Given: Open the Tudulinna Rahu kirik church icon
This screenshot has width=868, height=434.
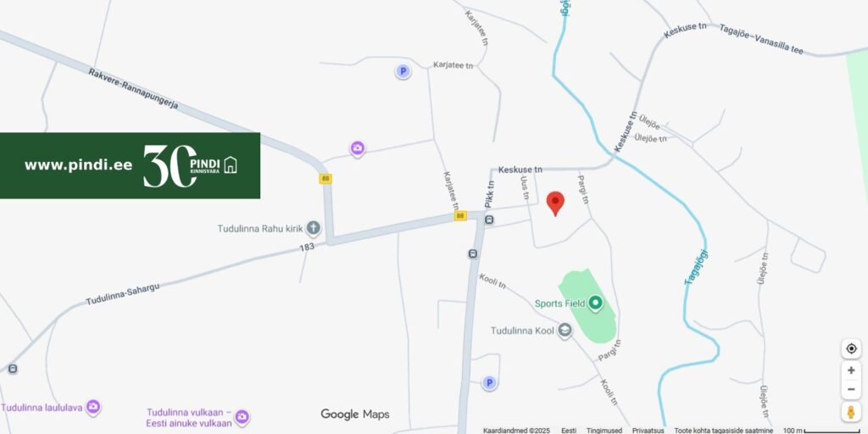Looking at the screenshot, I should tap(314, 227).
